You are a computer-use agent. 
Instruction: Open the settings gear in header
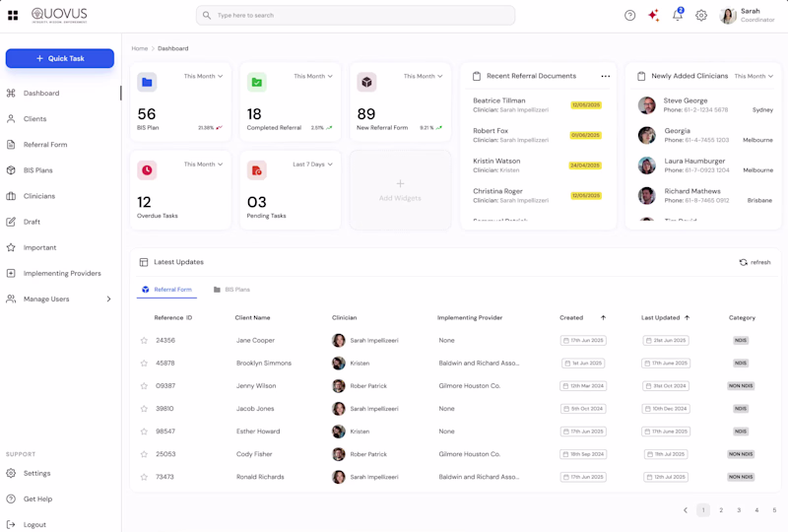[701, 16]
